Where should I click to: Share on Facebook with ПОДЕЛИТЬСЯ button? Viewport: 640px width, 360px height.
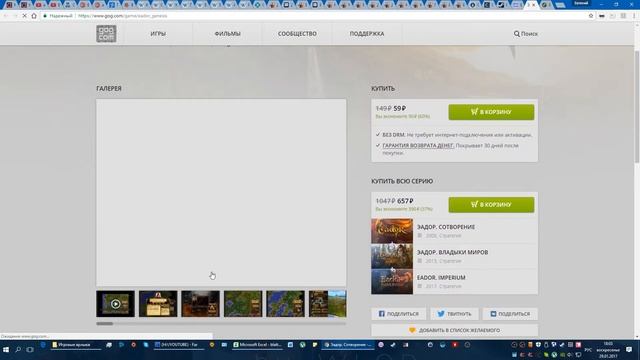coord(398,314)
